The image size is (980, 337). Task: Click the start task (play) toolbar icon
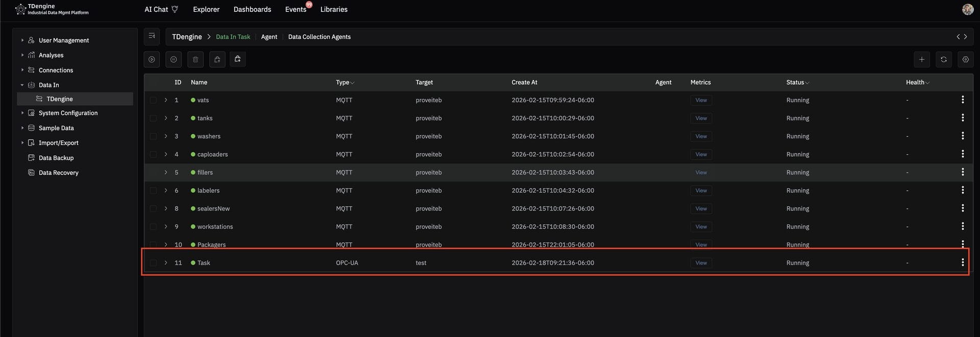click(x=152, y=60)
